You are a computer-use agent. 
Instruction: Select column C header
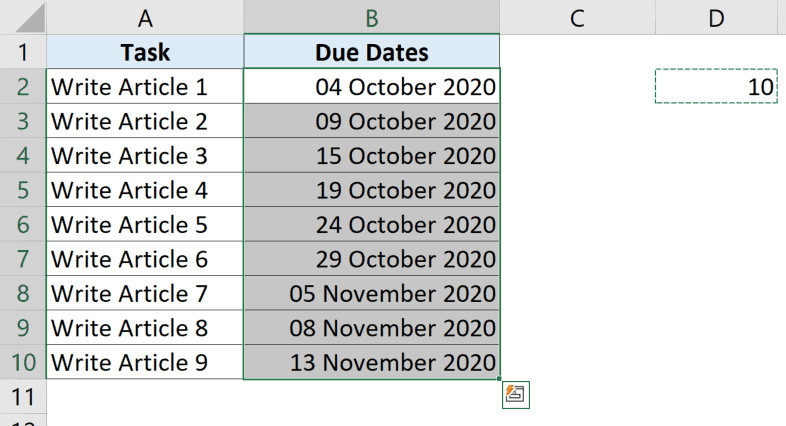coord(576,17)
